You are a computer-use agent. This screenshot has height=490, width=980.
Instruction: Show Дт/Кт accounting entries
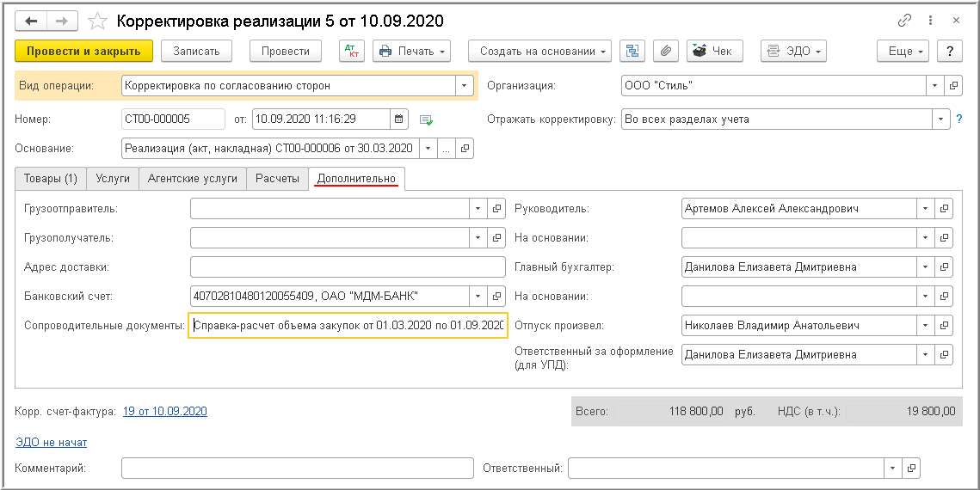(x=352, y=52)
